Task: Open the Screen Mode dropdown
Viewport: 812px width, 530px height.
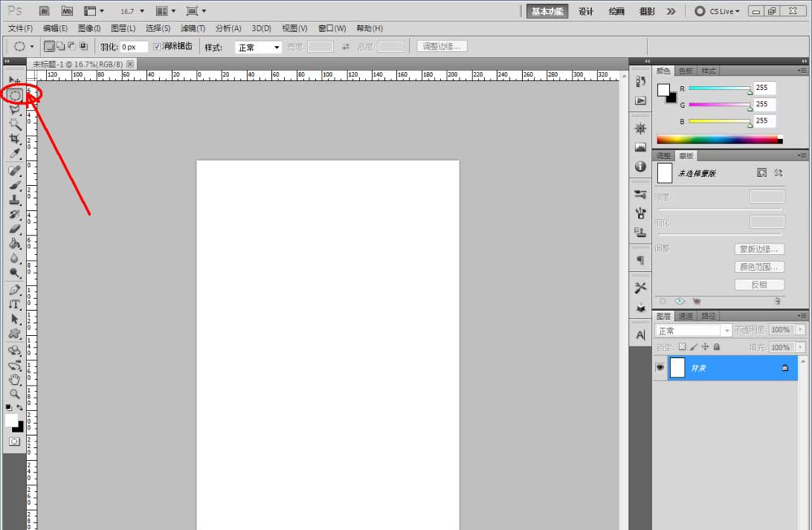Action: [x=196, y=11]
